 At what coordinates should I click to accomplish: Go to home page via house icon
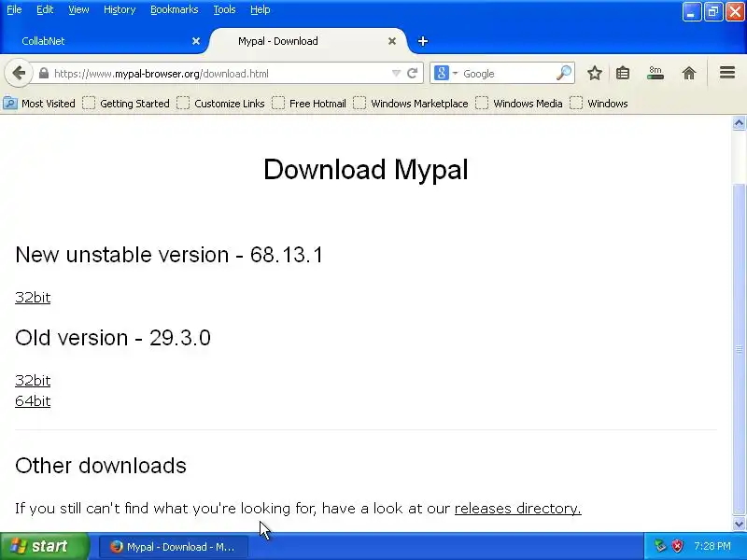point(689,74)
